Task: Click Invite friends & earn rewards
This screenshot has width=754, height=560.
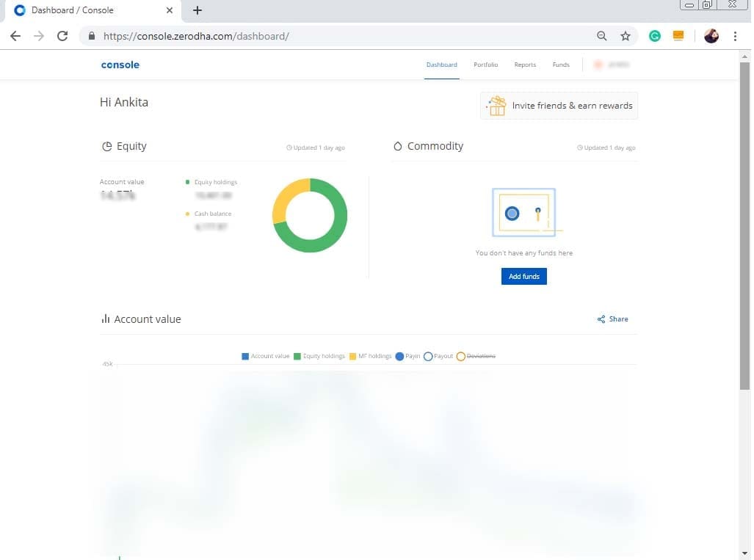Action: pyautogui.click(x=559, y=106)
